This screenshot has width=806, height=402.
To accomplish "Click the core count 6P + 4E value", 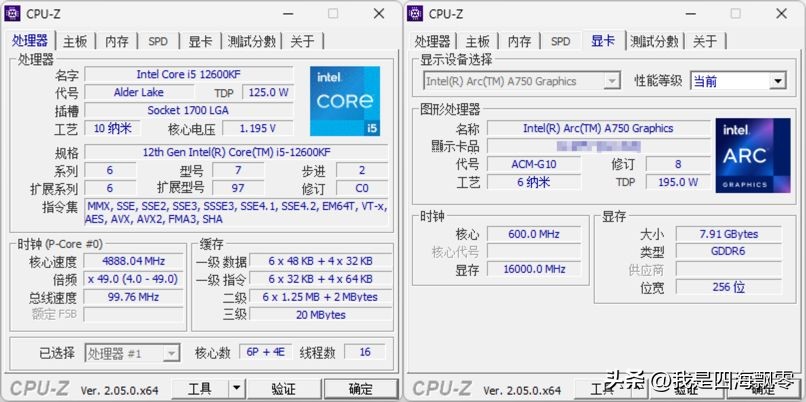I will [266, 353].
